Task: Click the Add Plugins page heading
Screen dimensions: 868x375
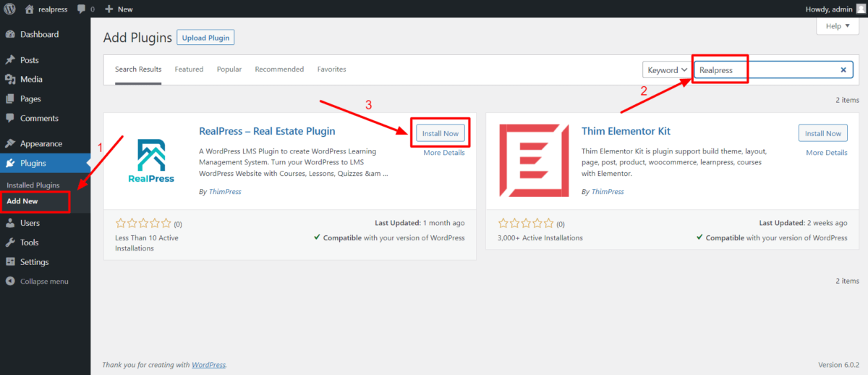Action: click(137, 38)
